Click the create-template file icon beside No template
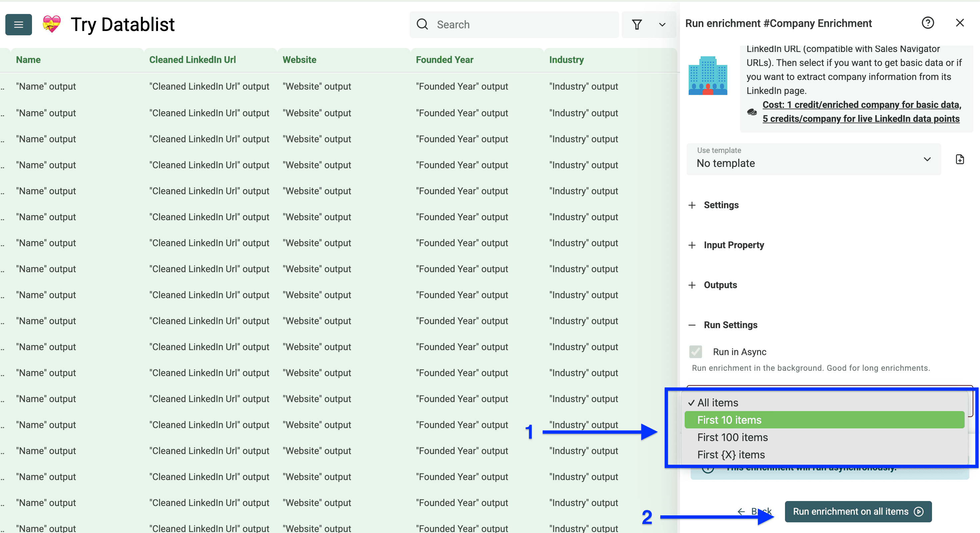This screenshot has height=533, width=980. point(960,159)
